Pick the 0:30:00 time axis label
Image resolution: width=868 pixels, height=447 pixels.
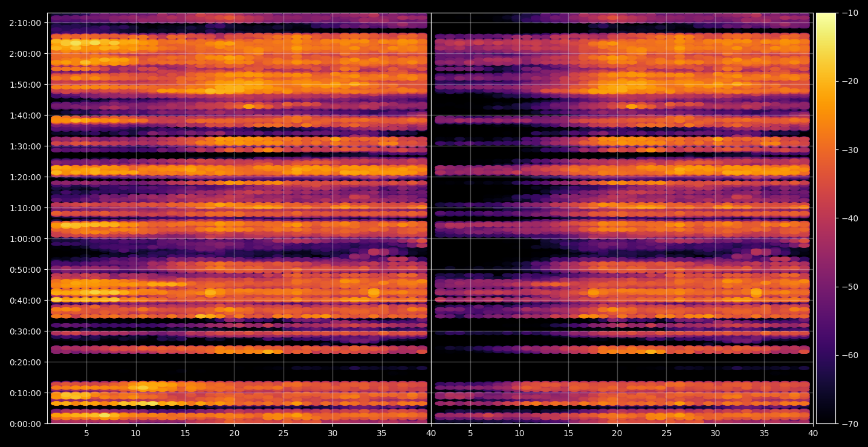pos(25,331)
